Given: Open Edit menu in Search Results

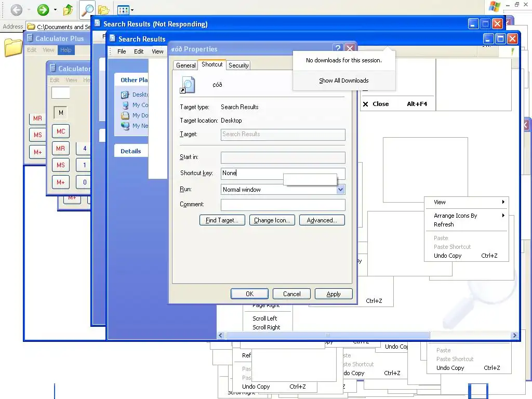Looking at the screenshot, I should (x=138, y=51).
